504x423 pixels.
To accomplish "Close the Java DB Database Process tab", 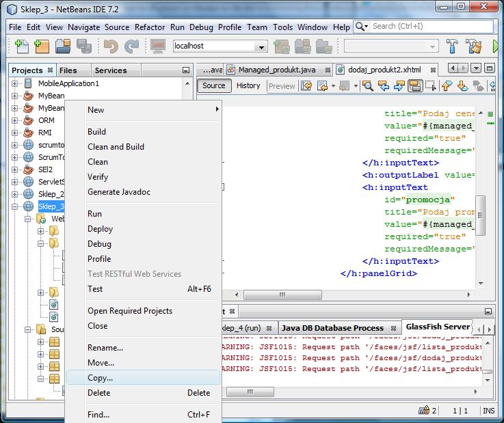I will (393, 328).
